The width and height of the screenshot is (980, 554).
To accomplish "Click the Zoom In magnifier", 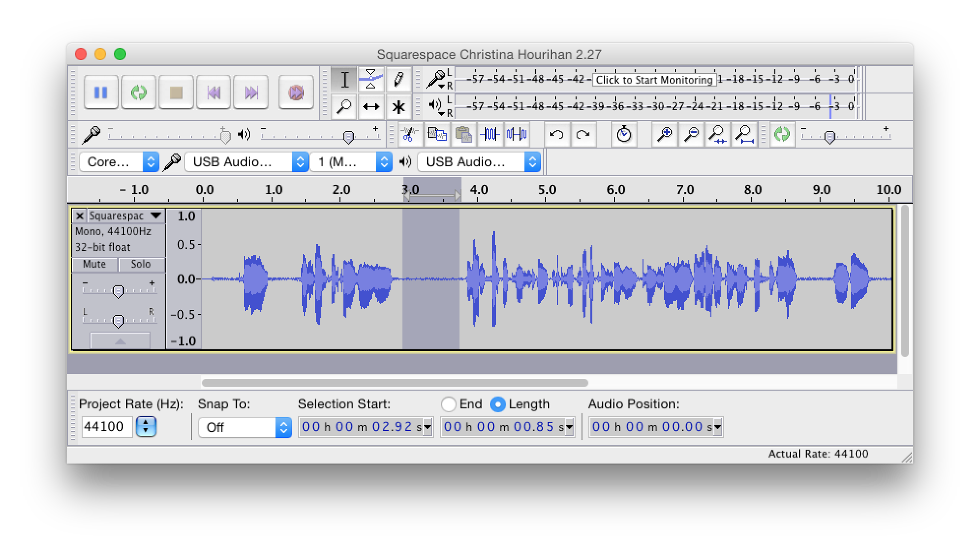I will [665, 134].
